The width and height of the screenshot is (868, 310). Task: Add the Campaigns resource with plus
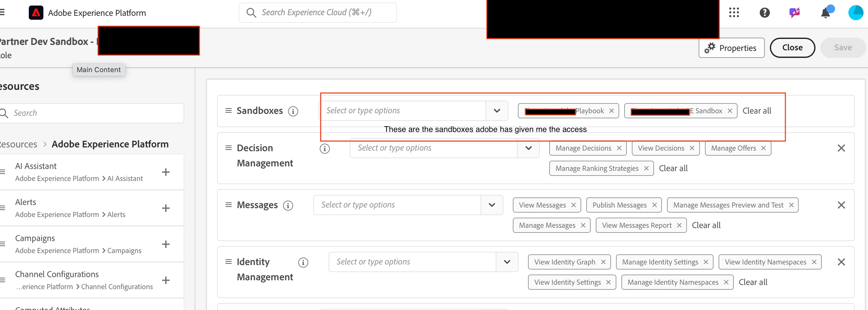166,244
